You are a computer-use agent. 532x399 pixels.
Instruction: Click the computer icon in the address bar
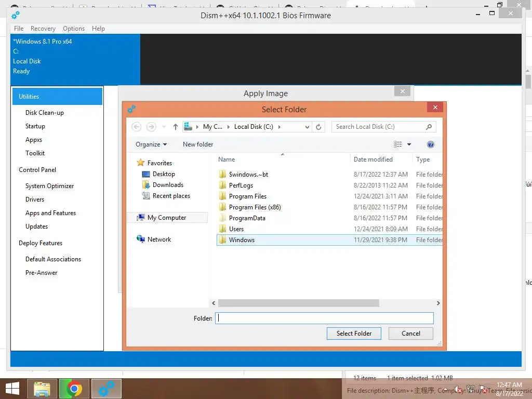(188, 127)
